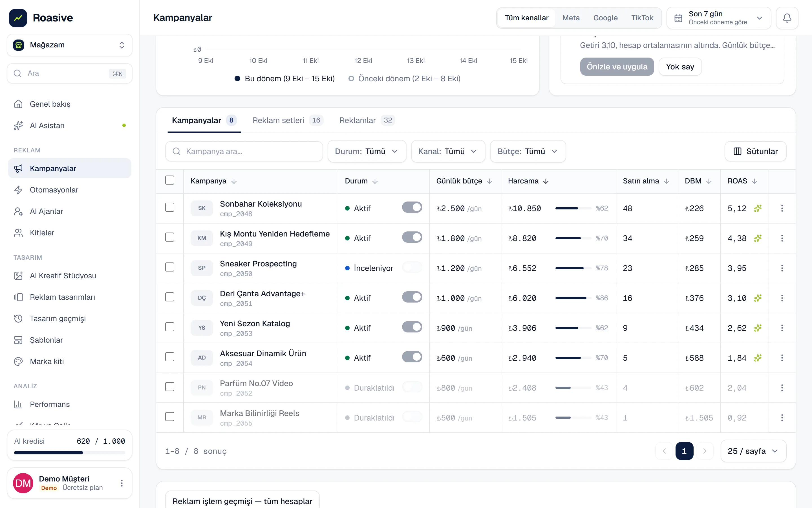812x508 pixels.
Task: Open Kanal: Tümü filter dropdown
Action: pyautogui.click(x=448, y=152)
